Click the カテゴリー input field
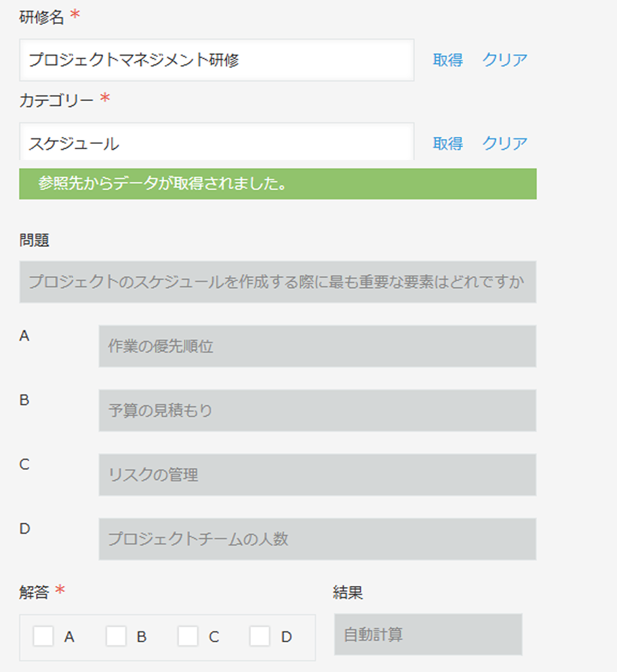The image size is (617, 672). click(x=216, y=142)
